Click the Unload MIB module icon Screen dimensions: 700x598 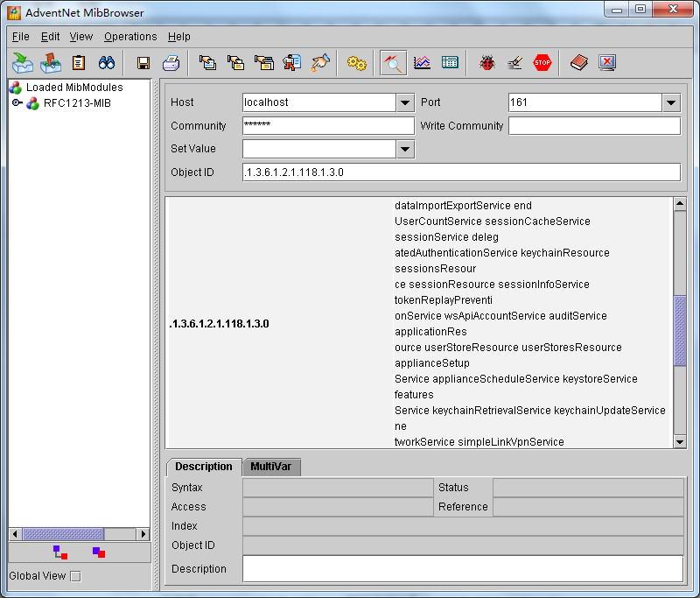[51, 62]
